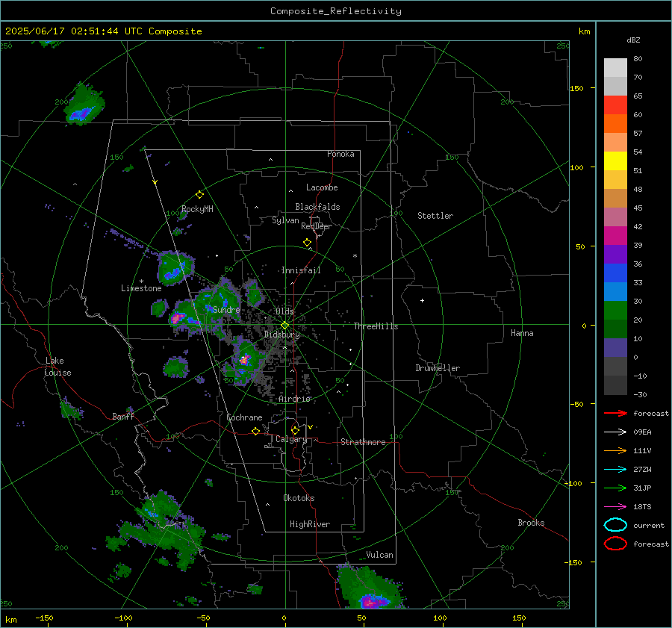Click the magenta 18TS arrow in the legend
Image resolution: width=672 pixels, height=628 pixels.
coord(615,507)
